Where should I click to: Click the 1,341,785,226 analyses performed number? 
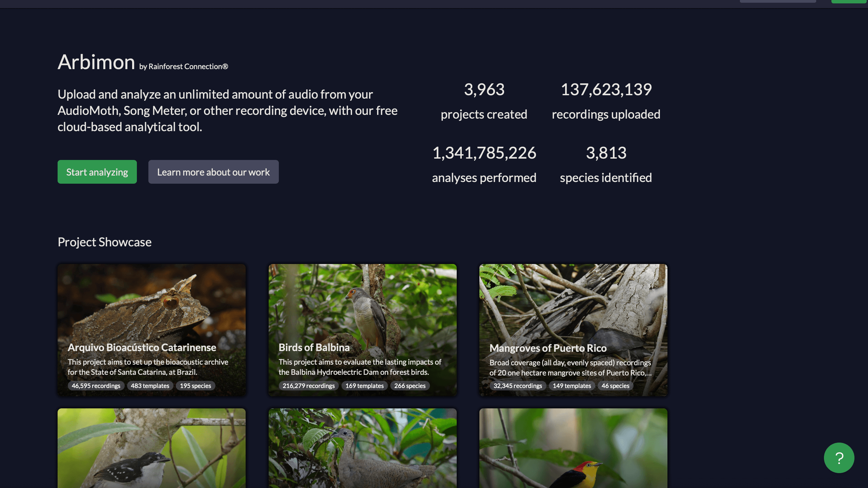[x=484, y=153]
